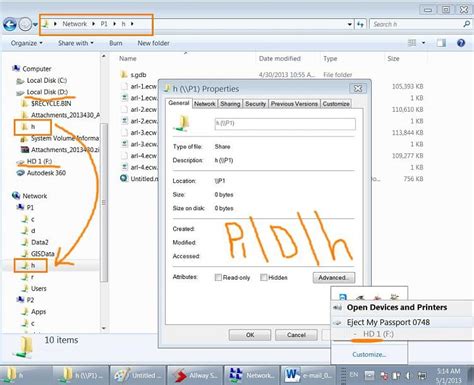Open the Network window from taskbar
The image size is (474, 385).
coord(252,375)
